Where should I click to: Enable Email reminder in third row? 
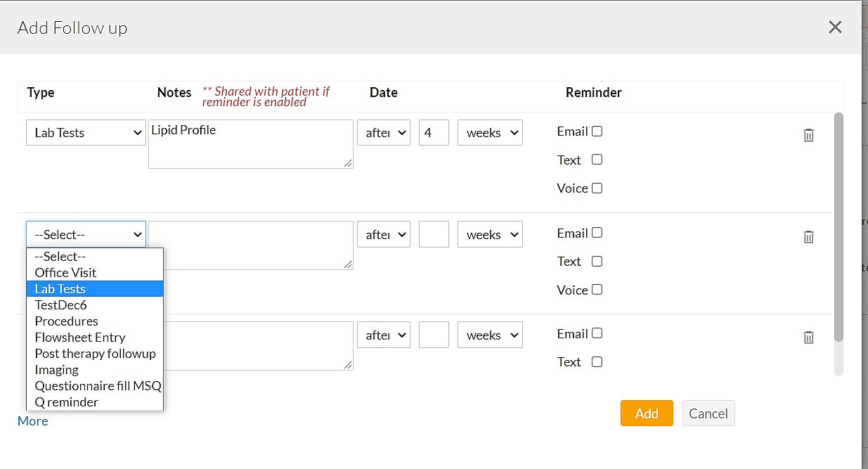[597, 333]
